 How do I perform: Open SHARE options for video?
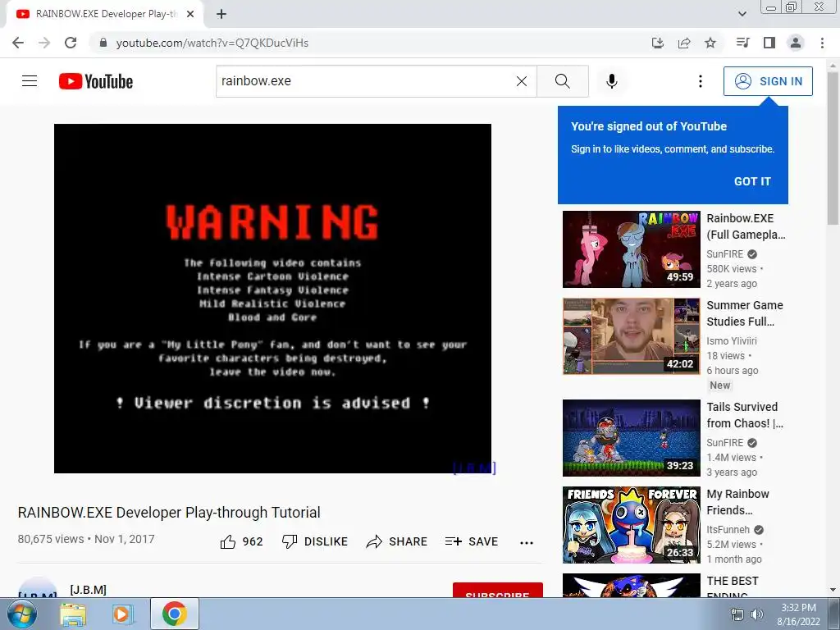[396, 541]
